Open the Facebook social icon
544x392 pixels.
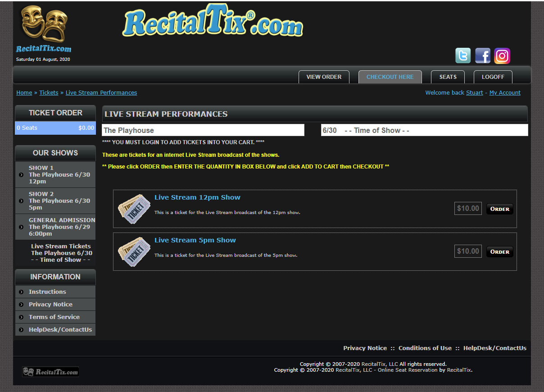tap(483, 55)
